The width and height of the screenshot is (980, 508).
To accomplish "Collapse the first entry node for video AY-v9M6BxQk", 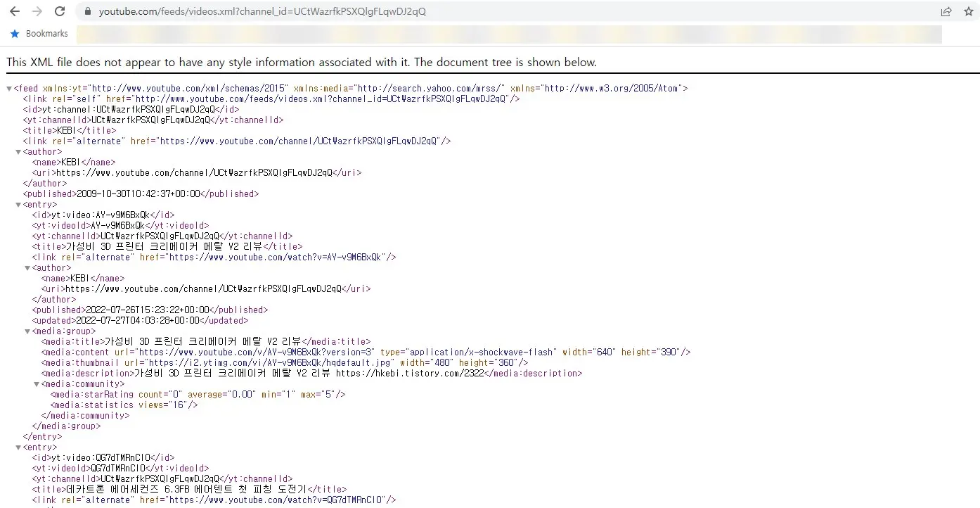I will pyautogui.click(x=18, y=205).
